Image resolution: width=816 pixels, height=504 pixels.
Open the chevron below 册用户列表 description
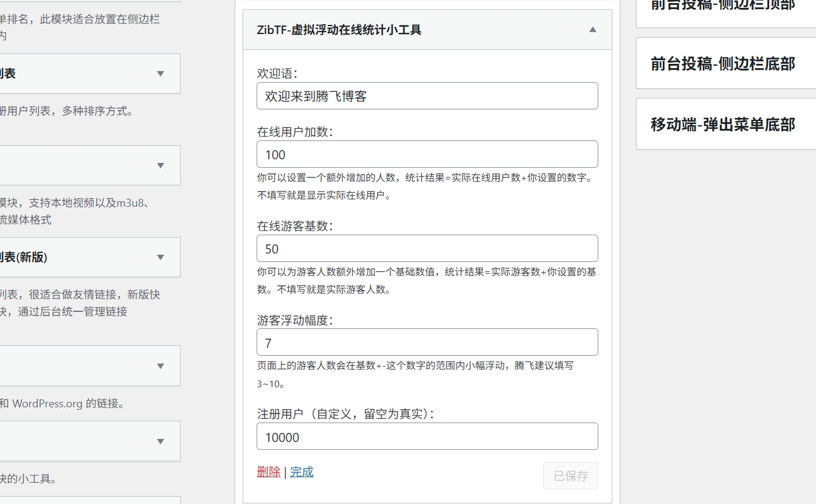coord(160,165)
